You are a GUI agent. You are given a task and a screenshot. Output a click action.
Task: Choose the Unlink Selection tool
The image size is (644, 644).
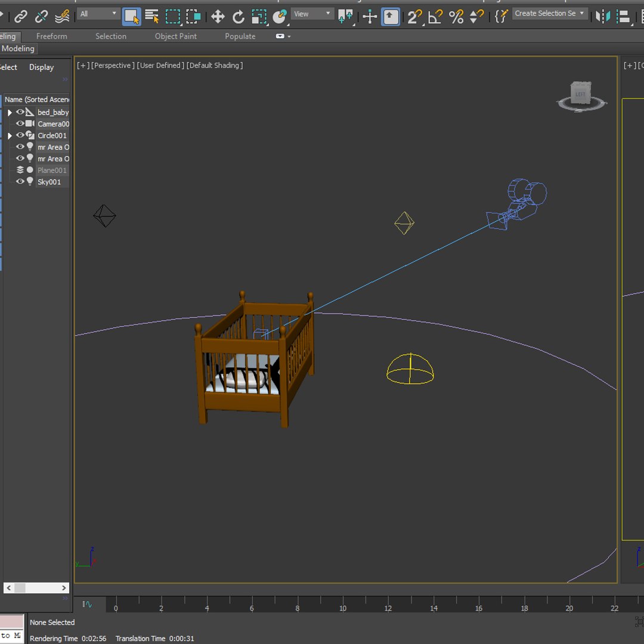(x=41, y=17)
